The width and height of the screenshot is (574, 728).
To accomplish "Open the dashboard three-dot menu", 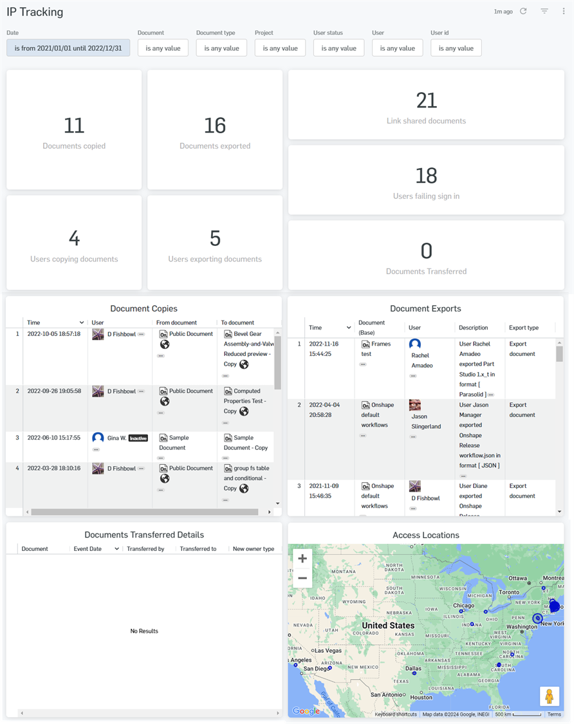I will point(563,11).
